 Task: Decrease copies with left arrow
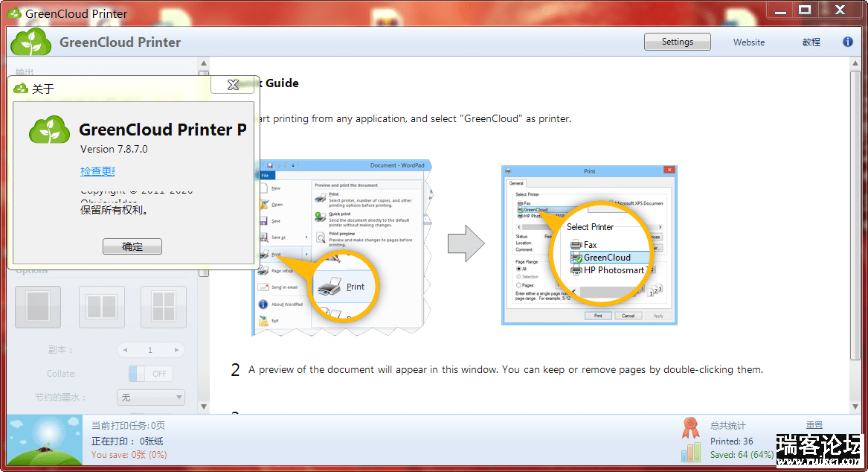pyautogui.click(x=126, y=350)
